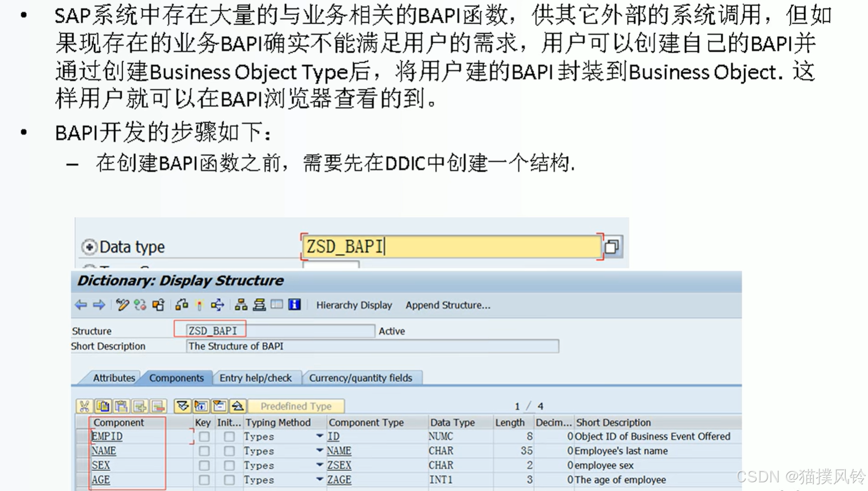This screenshot has width=868, height=491.
Task: Click the Copy icon in components toolbar
Action: coord(102,406)
